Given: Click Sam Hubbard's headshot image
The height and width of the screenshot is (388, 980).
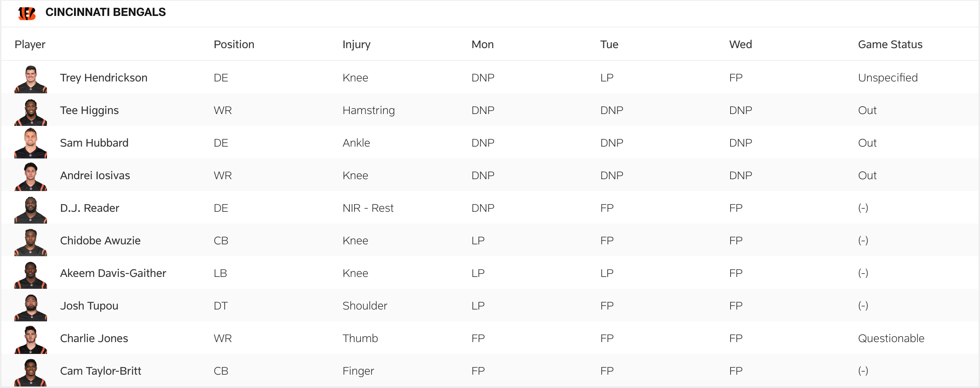Looking at the screenshot, I should (x=31, y=144).
